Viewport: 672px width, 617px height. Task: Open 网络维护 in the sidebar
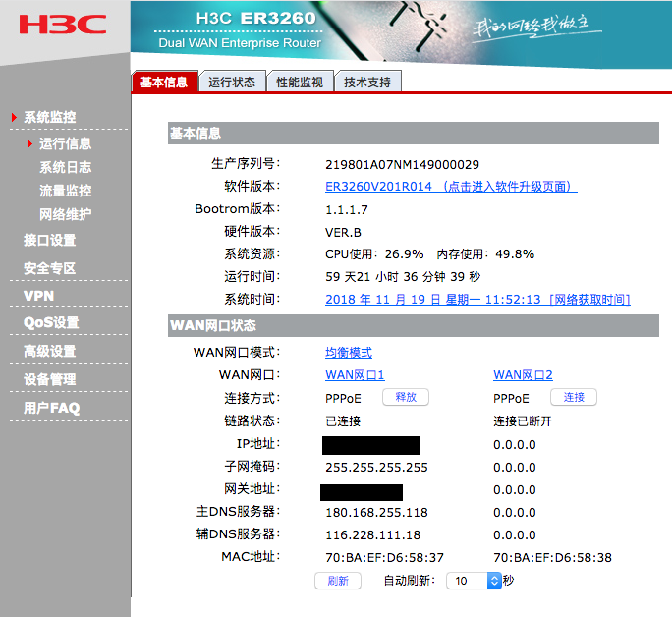65,214
